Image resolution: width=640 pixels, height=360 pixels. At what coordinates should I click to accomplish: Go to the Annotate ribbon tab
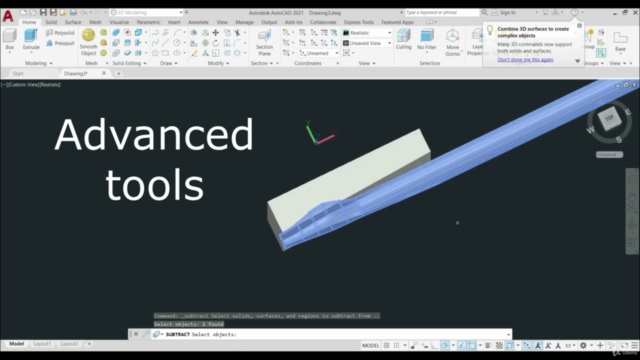pyautogui.click(x=198, y=22)
